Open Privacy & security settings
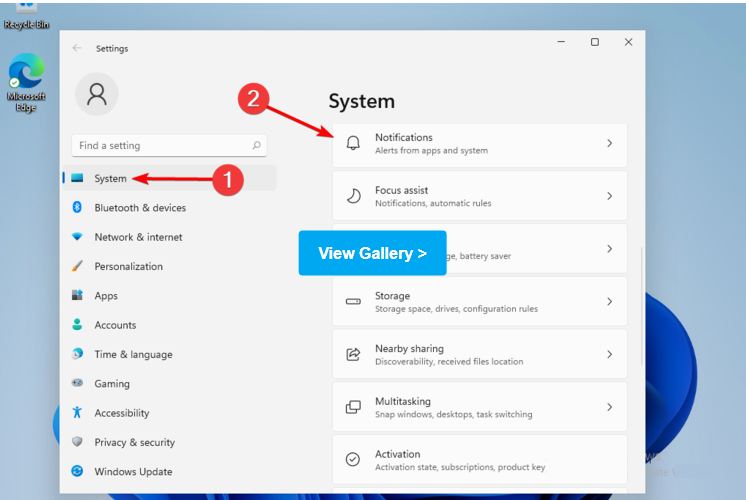Viewport: 746px width, 500px height. click(x=135, y=442)
